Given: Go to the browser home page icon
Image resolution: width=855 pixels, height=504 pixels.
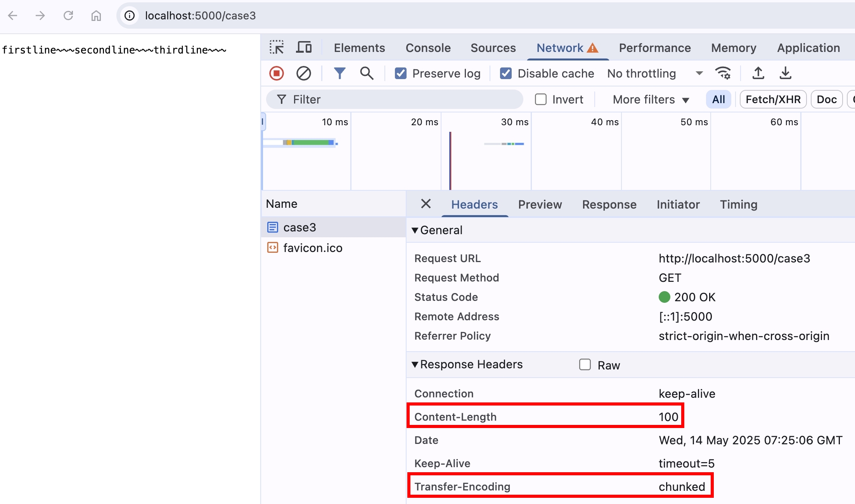Looking at the screenshot, I should click(96, 16).
